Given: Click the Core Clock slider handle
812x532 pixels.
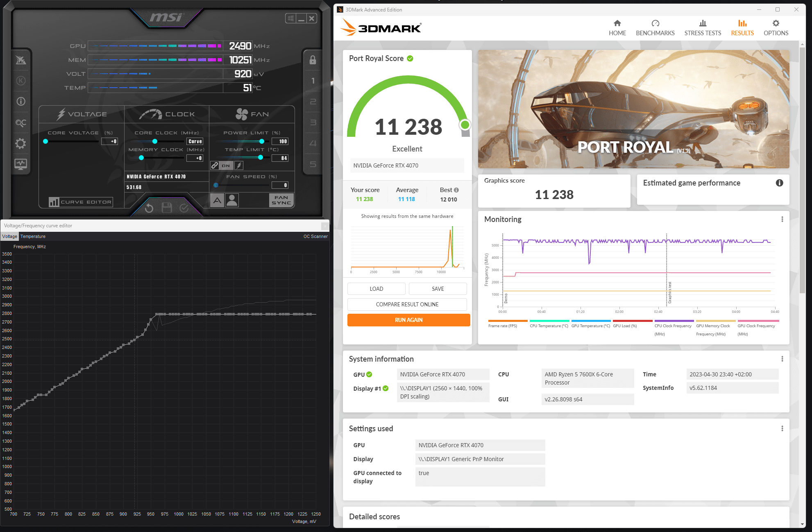Looking at the screenshot, I should 155,141.
